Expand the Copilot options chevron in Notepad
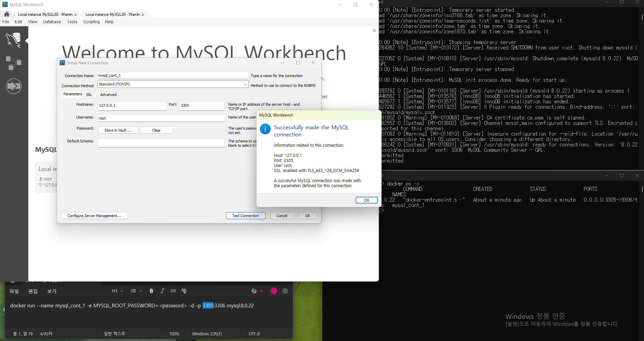 click(262, 291)
